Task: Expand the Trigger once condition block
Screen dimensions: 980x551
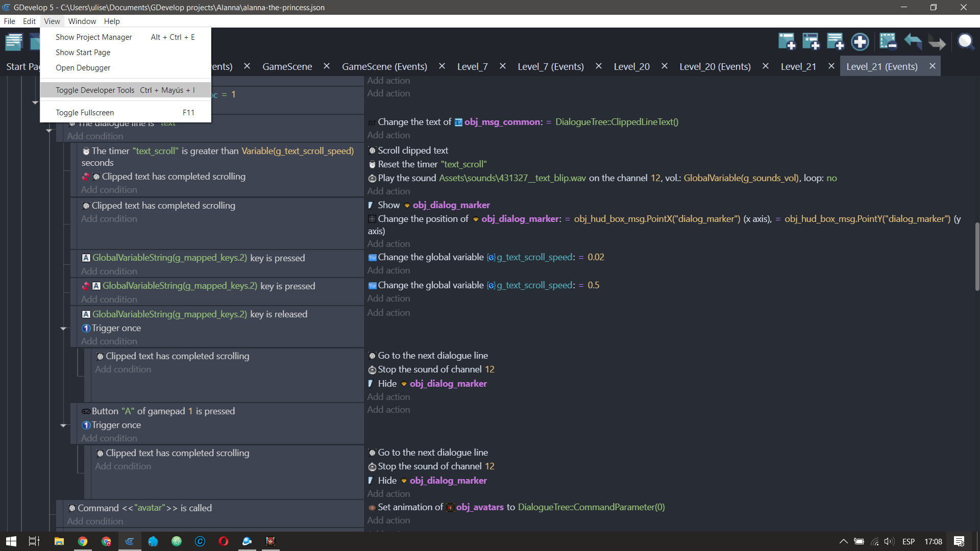Action: [63, 328]
